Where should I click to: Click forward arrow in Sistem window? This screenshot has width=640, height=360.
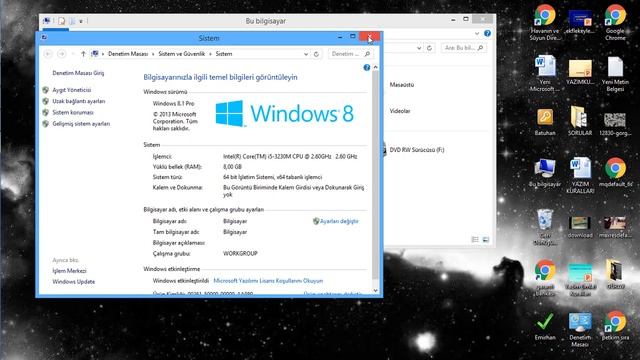[x=62, y=54]
